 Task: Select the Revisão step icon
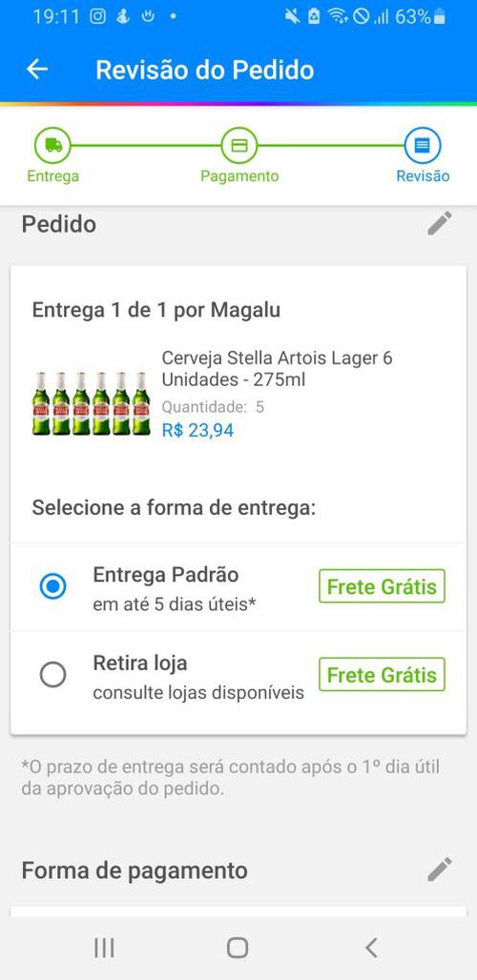423,146
